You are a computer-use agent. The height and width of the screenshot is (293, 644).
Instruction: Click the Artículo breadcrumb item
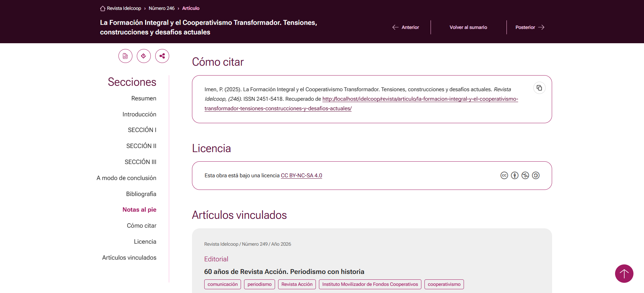coord(191,8)
